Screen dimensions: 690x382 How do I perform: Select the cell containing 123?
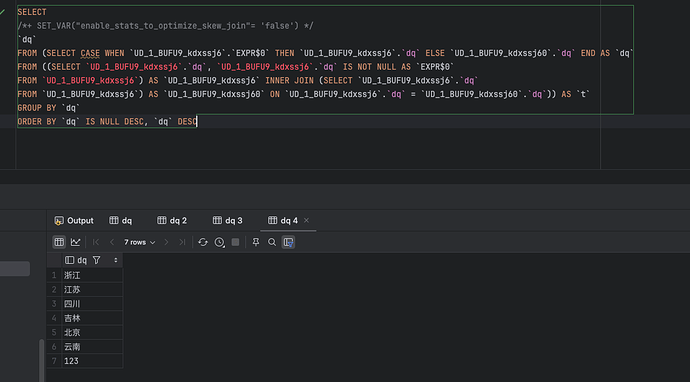92,361
